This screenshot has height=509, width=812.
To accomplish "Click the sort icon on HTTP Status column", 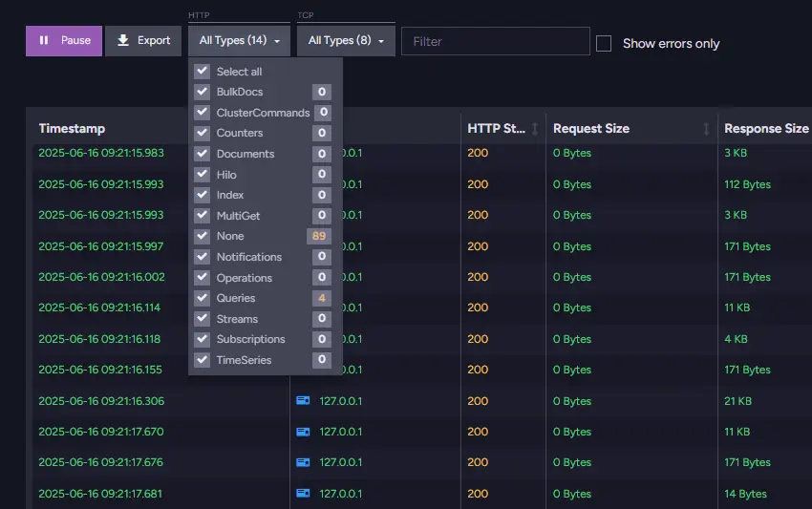I will tap(535, 128).
